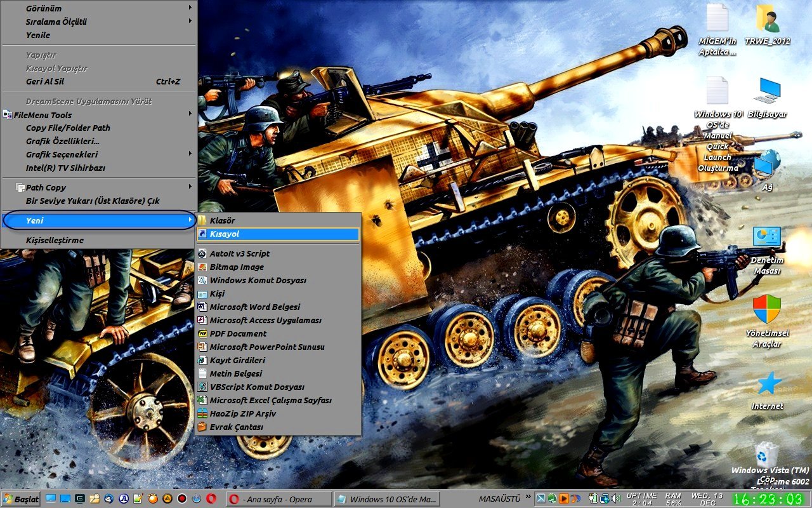Click the highlighted Yeni menu item
Viewport: 812px width, 508px height.
(99, 220)
